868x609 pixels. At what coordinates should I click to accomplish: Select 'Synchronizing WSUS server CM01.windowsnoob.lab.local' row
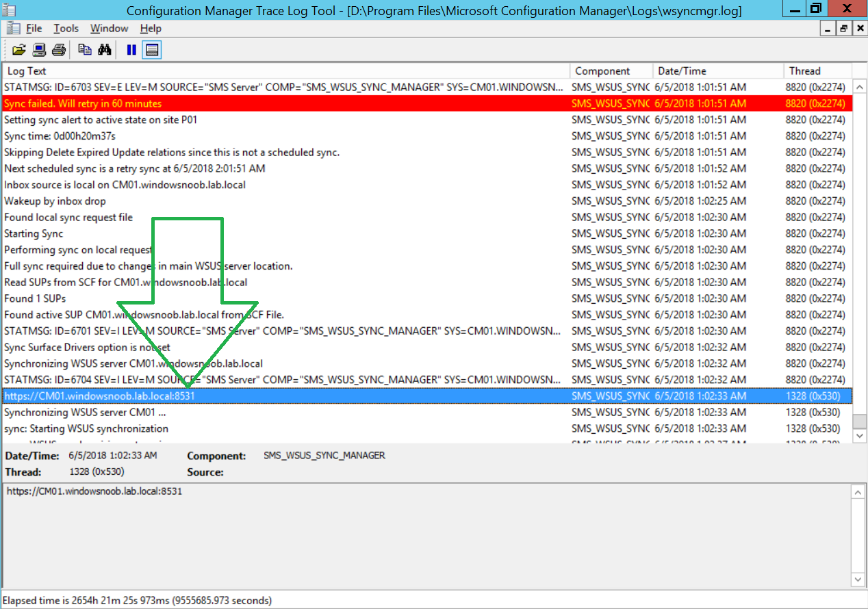pos(427,363)
